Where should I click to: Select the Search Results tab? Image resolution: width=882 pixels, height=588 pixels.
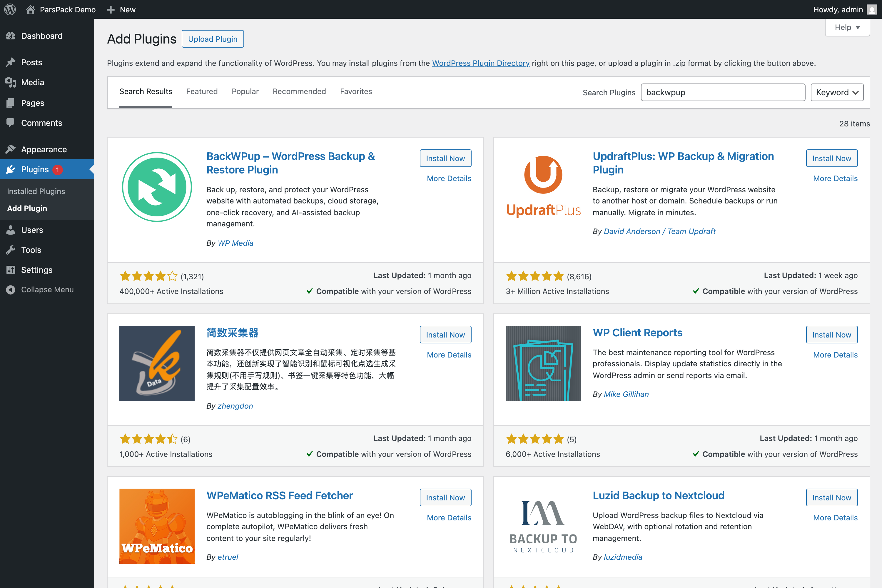(146, 91)
